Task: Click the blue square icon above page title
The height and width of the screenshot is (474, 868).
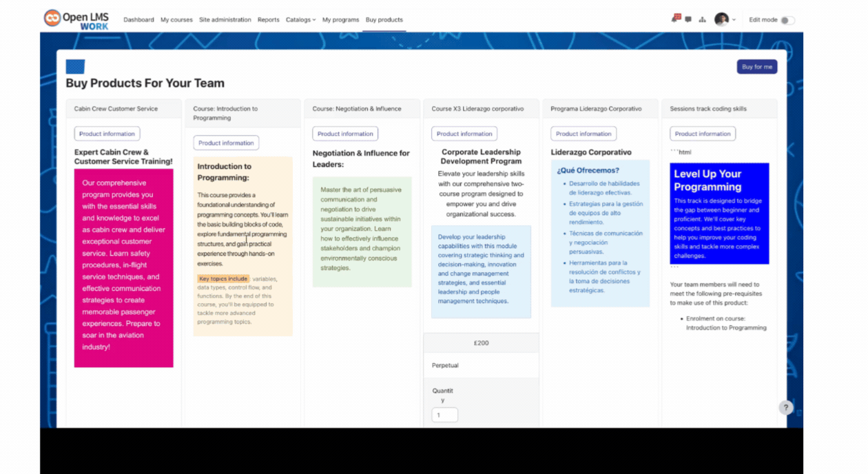Action: [75, 67]
